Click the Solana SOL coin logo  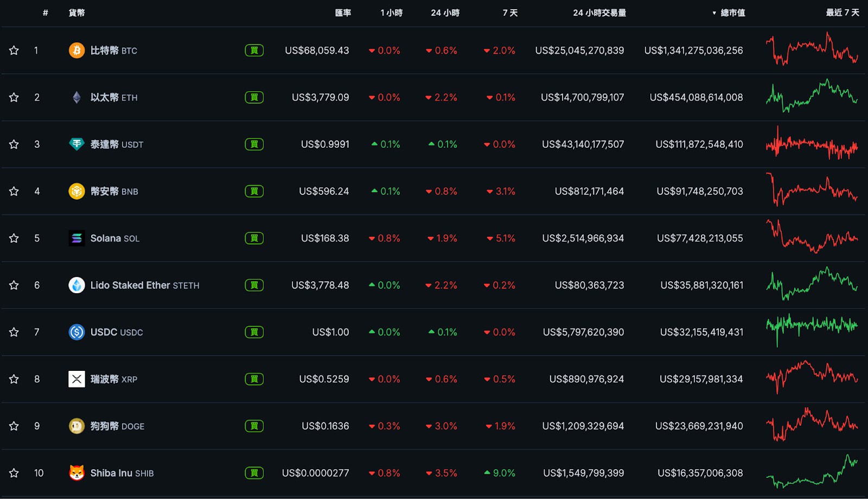tap(76, 238)
